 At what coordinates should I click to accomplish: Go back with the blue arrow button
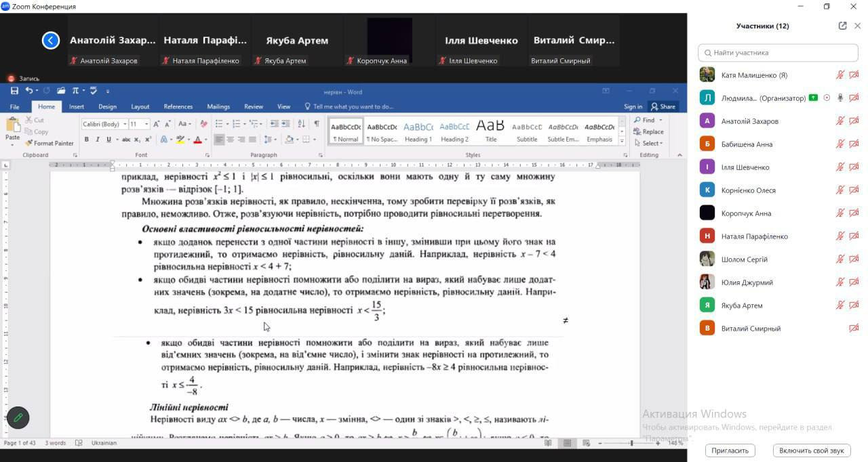pyautogui.click(x=51, y=41)
